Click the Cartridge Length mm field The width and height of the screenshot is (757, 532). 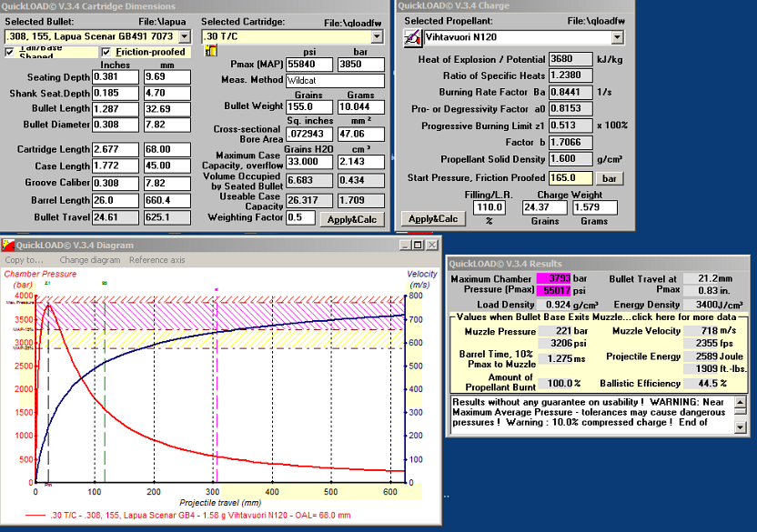pos(167,150)
